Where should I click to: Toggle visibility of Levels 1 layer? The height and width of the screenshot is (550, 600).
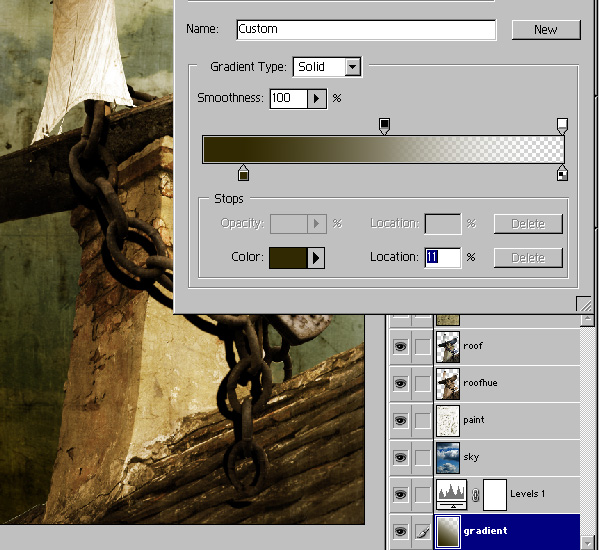(400, 494)
